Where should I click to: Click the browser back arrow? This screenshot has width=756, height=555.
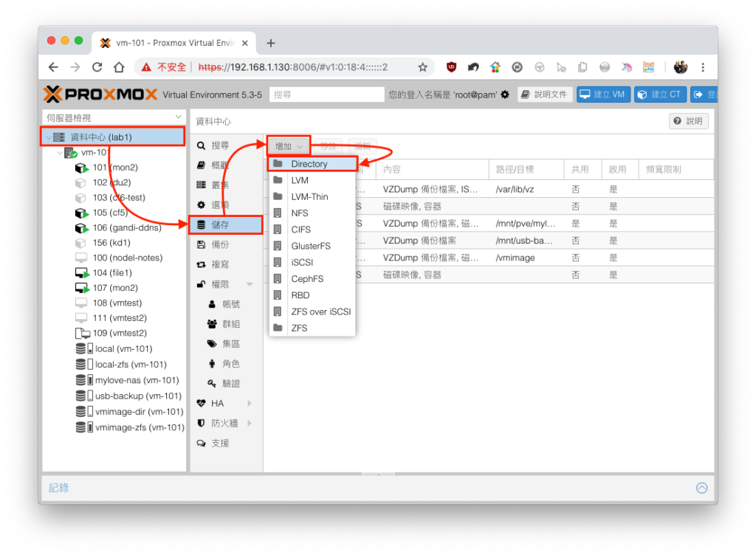click(x=53, y=67)
